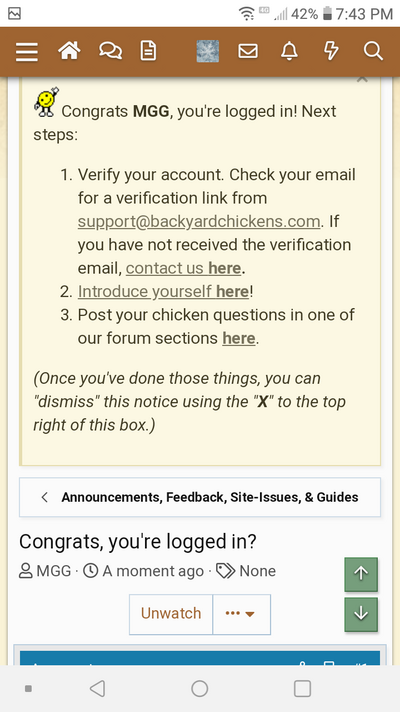The width and height of the screenshot is (400, 712).
Task: Toggle the Unwatch thread button
Action: point(171,614)
